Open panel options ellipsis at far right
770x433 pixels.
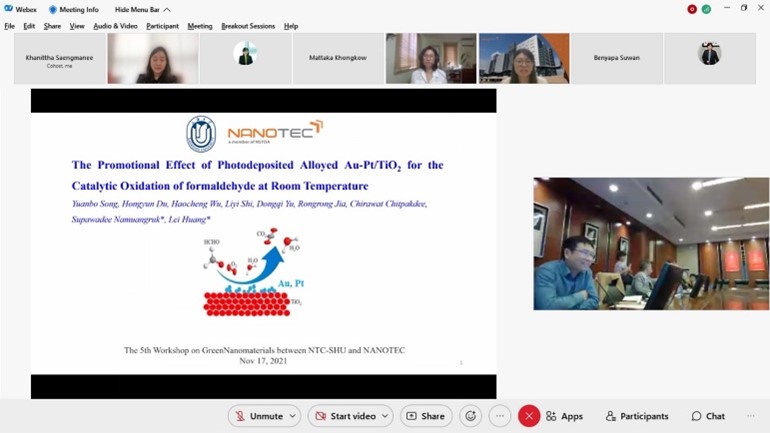750,416
